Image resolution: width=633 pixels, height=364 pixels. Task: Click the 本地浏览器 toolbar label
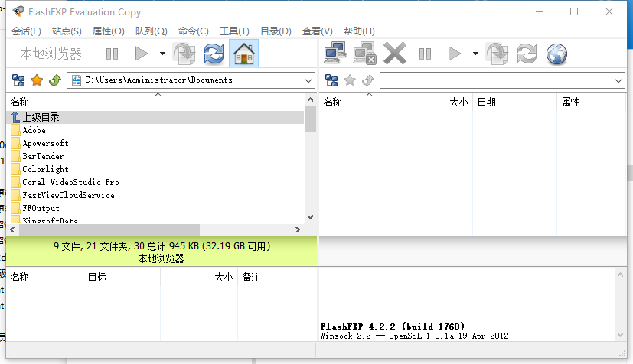tap(51, 54)
